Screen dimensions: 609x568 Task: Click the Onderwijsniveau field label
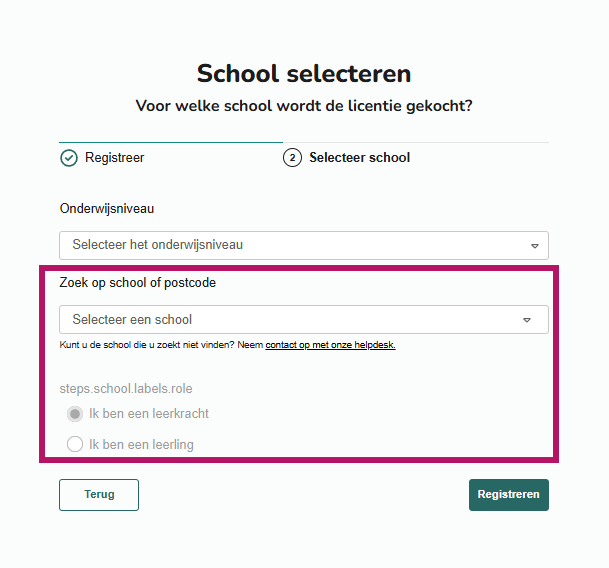[107, 209]
